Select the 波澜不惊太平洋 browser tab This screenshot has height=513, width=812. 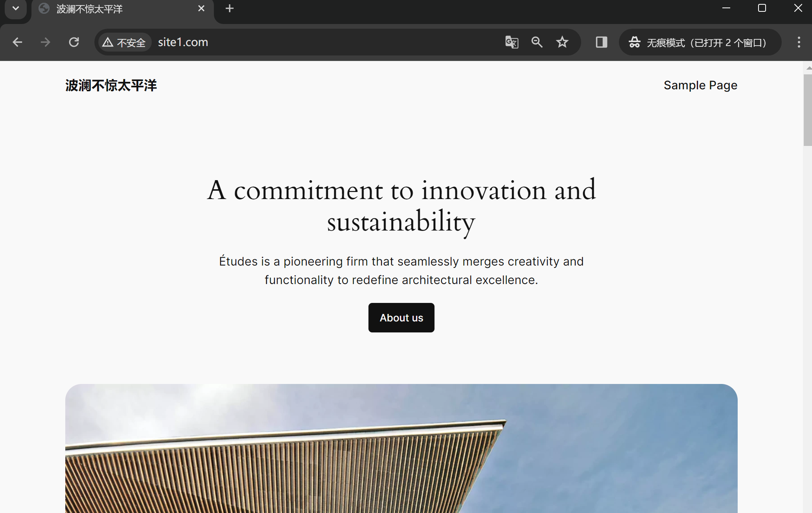click(118, 9)
